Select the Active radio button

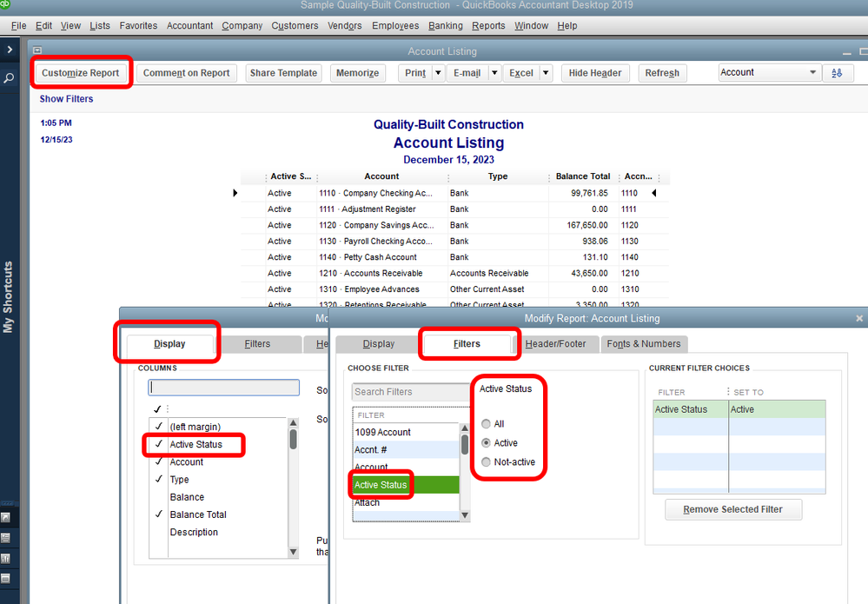(486, 442)
